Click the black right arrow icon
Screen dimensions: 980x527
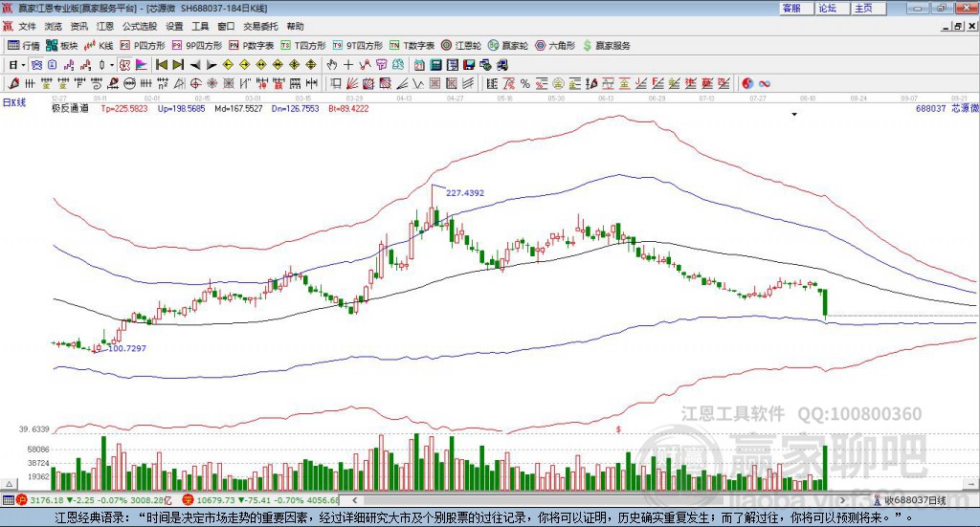(x=212, y=65)
